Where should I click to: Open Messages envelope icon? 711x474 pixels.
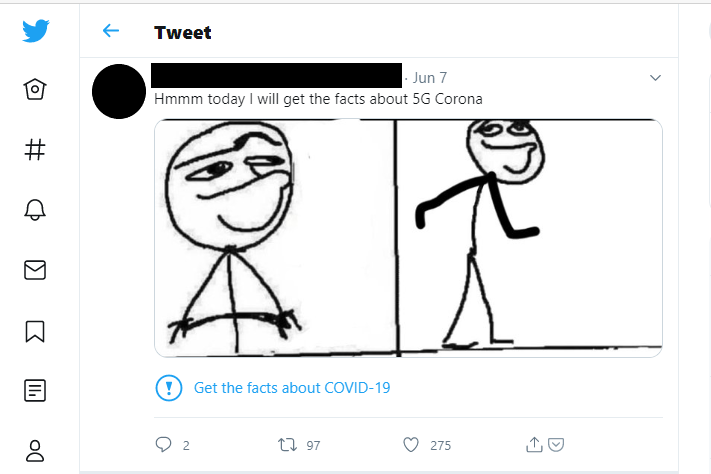point(35,270)
